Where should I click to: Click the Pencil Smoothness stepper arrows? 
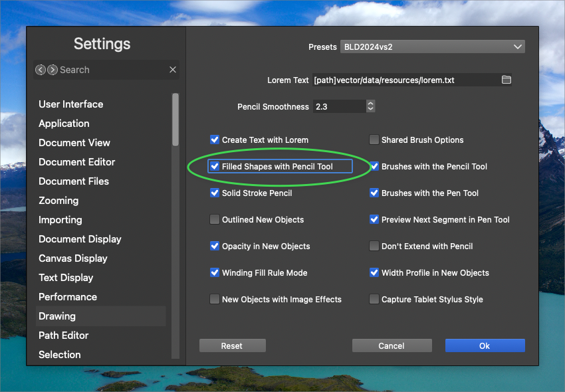(371, 106)
